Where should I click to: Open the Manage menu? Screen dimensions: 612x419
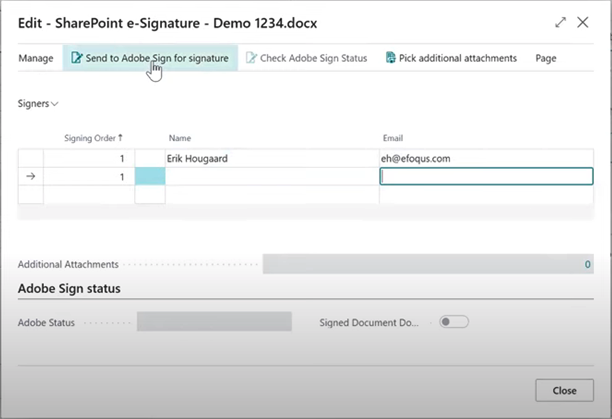[36, 59]
